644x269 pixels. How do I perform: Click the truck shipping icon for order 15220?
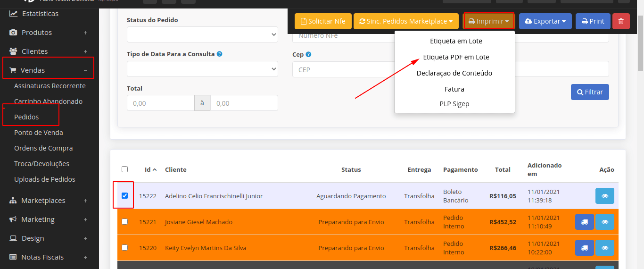(x=584, y=248)
